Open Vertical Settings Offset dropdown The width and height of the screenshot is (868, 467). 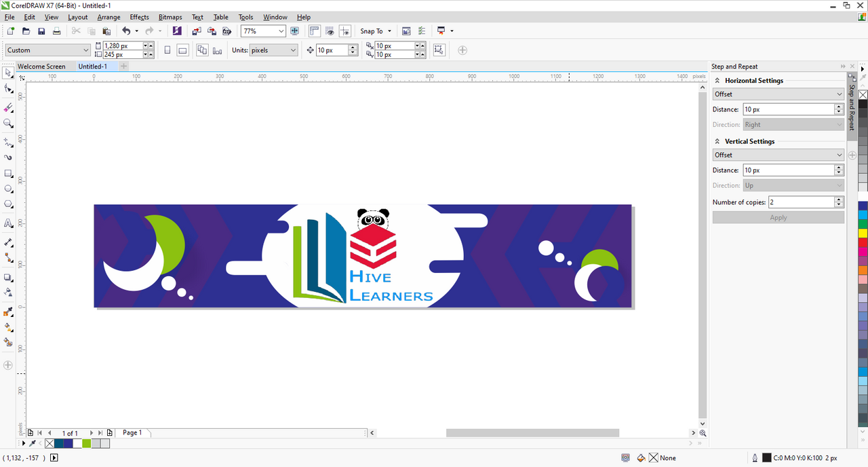[778, 155]
